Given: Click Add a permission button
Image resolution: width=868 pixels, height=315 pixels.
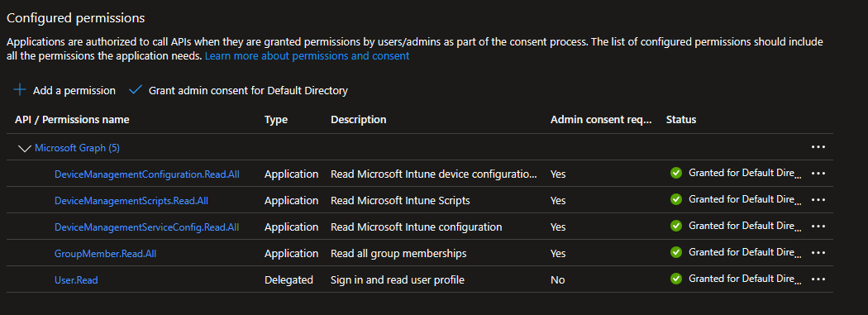Looking at the screenshot, I should (x=64, y=90).
